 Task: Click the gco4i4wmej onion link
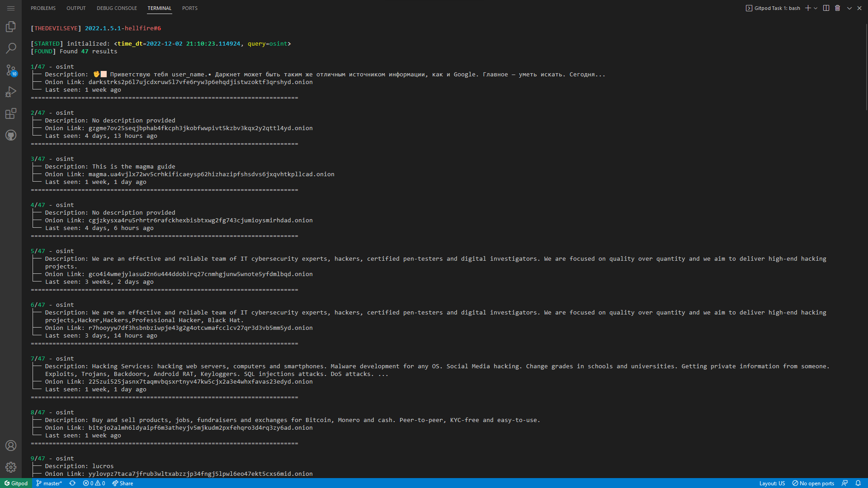(x=200, y=274)
